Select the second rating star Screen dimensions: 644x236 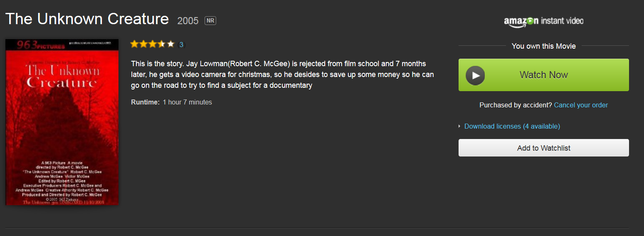pyautogui.click(x=143, y=44)
